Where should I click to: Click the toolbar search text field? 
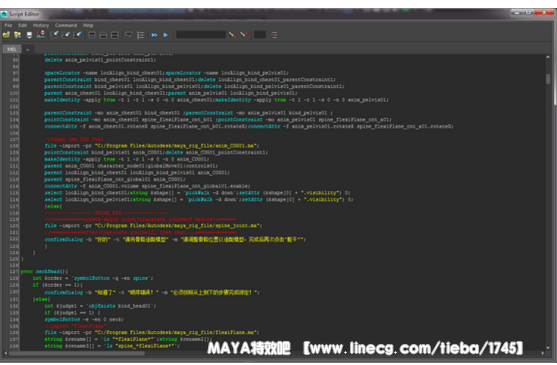[201, 34]
